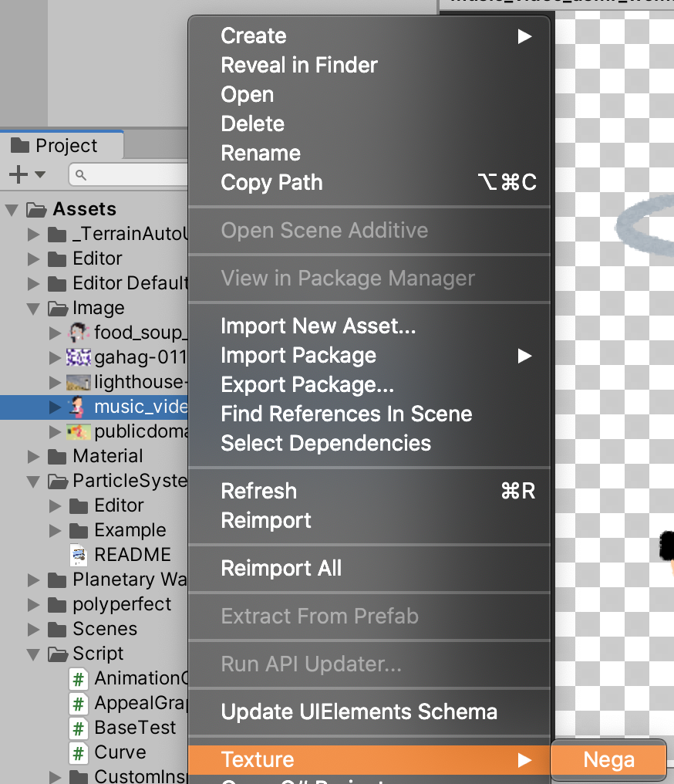Choose Update UIElements Schema
Viewport: 674px width, 784px height.
point(369,712)
